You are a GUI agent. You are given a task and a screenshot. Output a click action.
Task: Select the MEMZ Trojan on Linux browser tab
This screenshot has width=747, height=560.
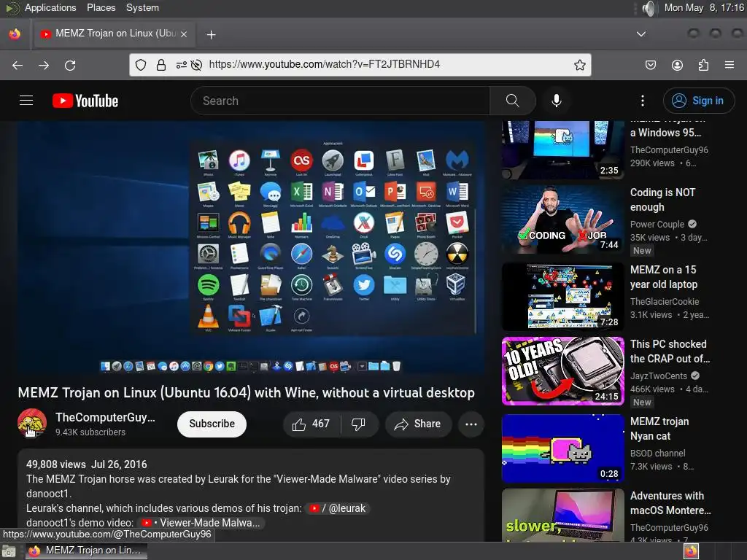pos(113,34)
